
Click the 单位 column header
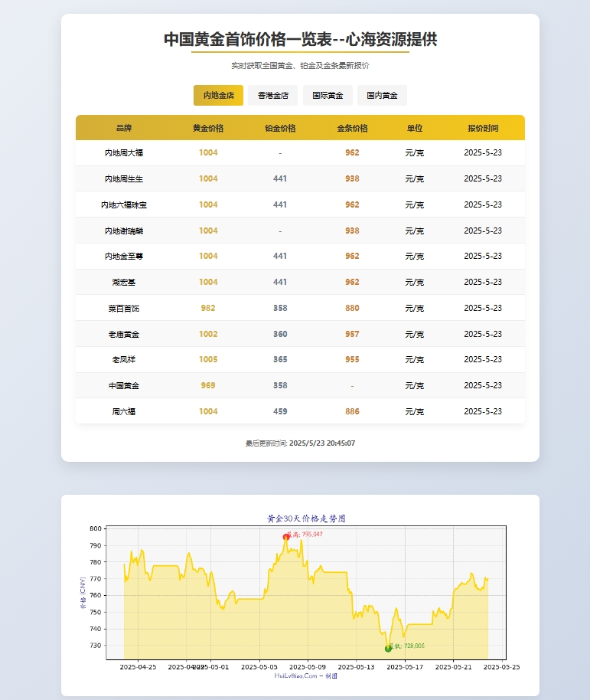[415, 128]
